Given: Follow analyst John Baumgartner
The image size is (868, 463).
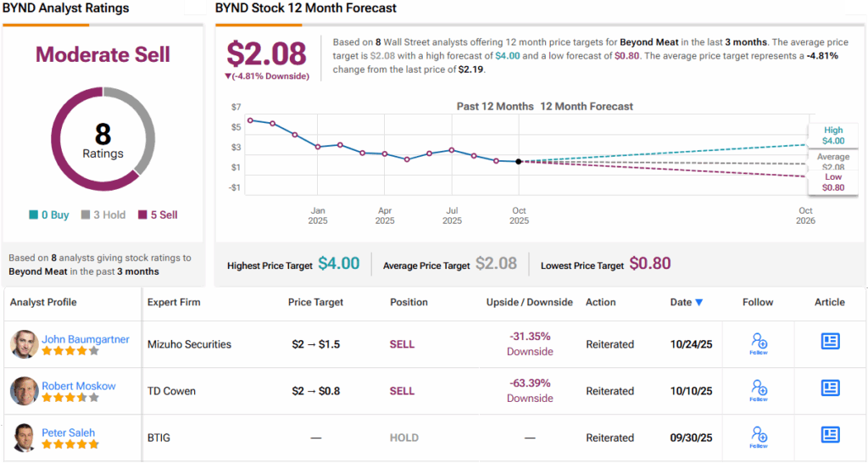Looking at the screenshot, I should tap(759, 343).
